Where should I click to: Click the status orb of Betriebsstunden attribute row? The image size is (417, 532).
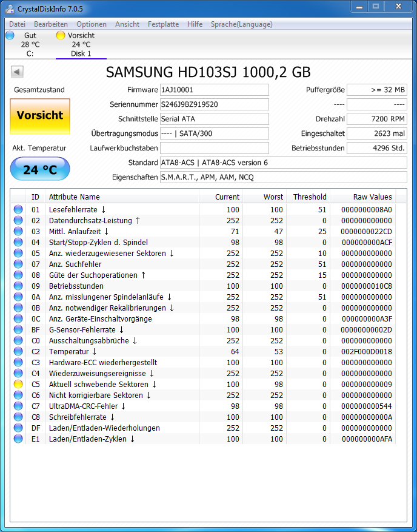click(x=18, y=286)
